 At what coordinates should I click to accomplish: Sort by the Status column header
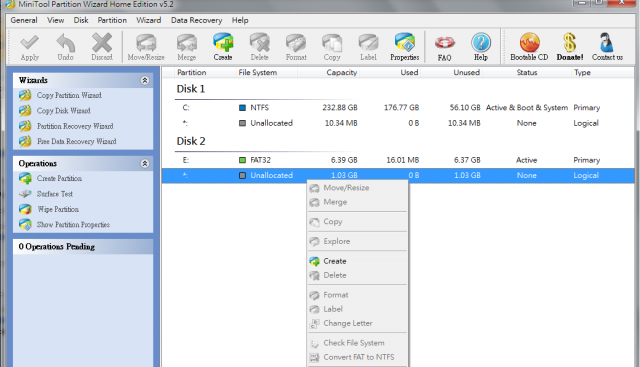point(527,72)
